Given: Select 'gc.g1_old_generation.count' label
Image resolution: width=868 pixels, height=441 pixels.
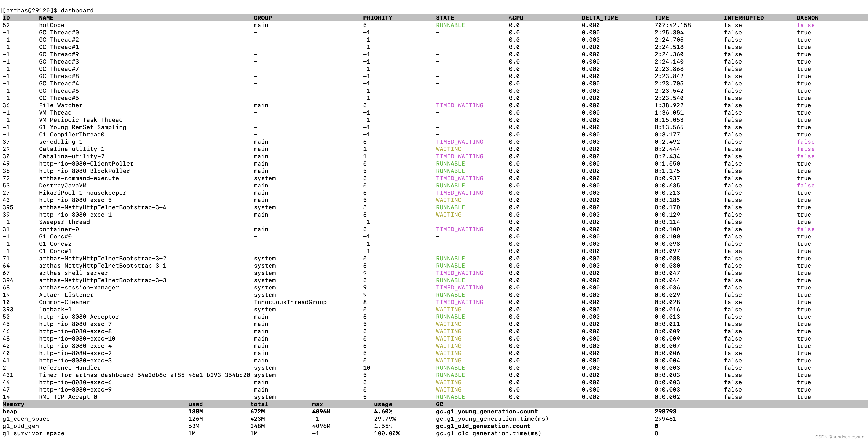Looking at the screenshot, I should coord(483,426).
